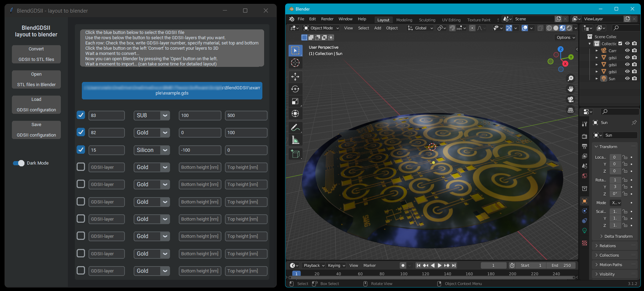Select the Measure tool in Blender

tap(295, 140)
